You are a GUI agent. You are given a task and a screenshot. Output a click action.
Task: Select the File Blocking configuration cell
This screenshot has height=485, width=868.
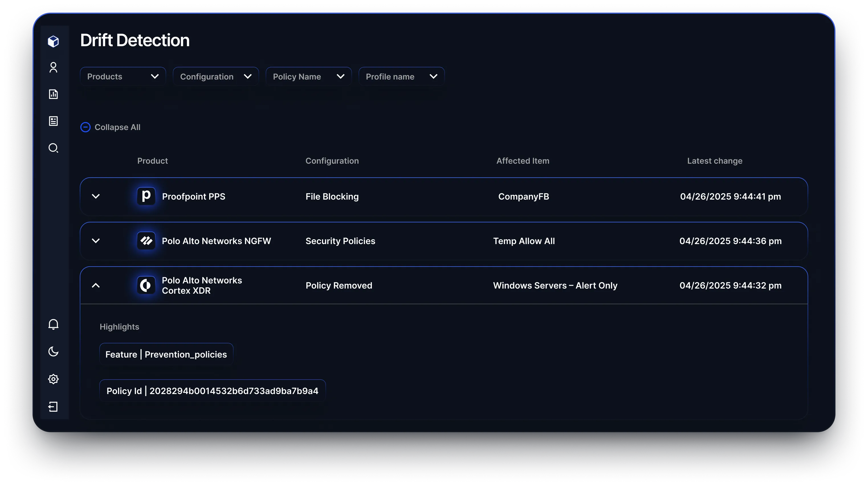[332, 196]
